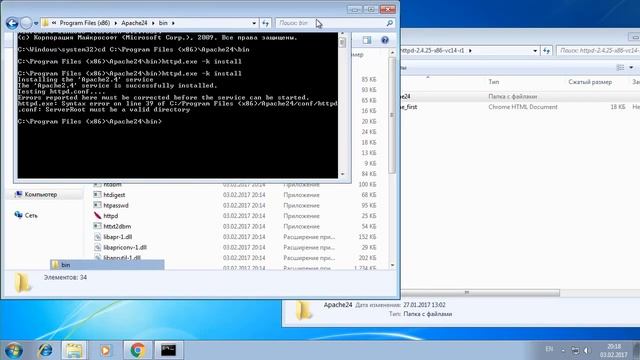The image size is (640, 360).
Task: Switch to the command prompt taskbar button
Action: 168,350
